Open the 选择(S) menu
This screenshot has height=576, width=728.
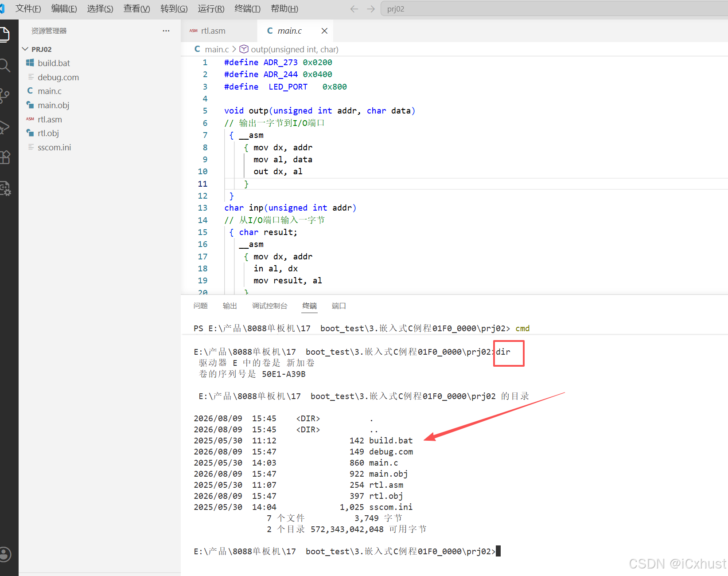(x=100, y=9)
